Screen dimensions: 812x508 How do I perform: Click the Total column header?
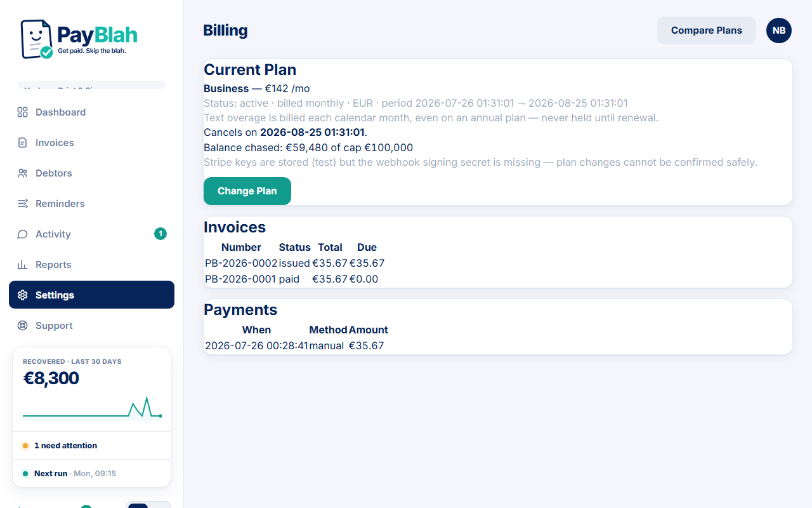coord(330,247)
